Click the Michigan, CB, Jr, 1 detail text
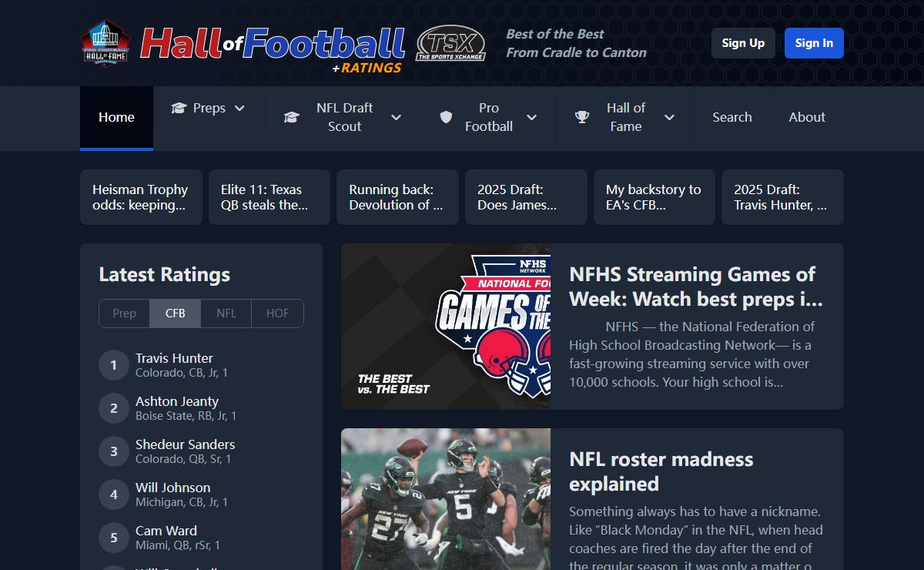This screenshot has height=570, width=924. (182, 502)
